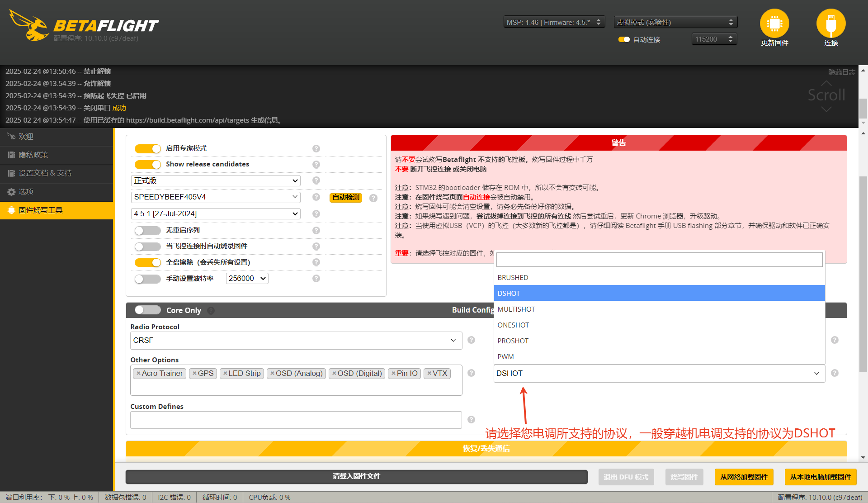Open help icon for Radio Protocol
The height and width of the screenshot is (503, 868).
point(471,340)
